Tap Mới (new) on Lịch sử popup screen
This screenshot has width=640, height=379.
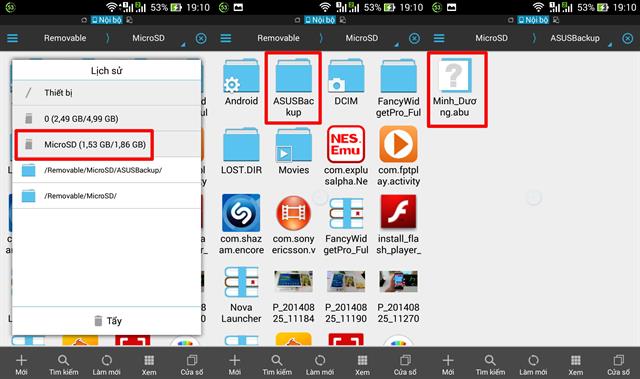click(21, 364)
